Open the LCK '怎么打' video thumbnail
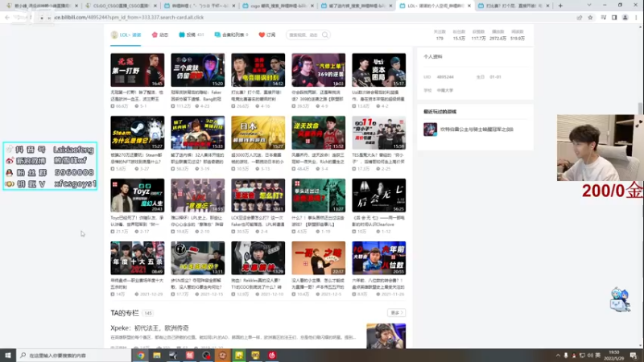Screen dimensions: 644x362 tap(258, 195)
